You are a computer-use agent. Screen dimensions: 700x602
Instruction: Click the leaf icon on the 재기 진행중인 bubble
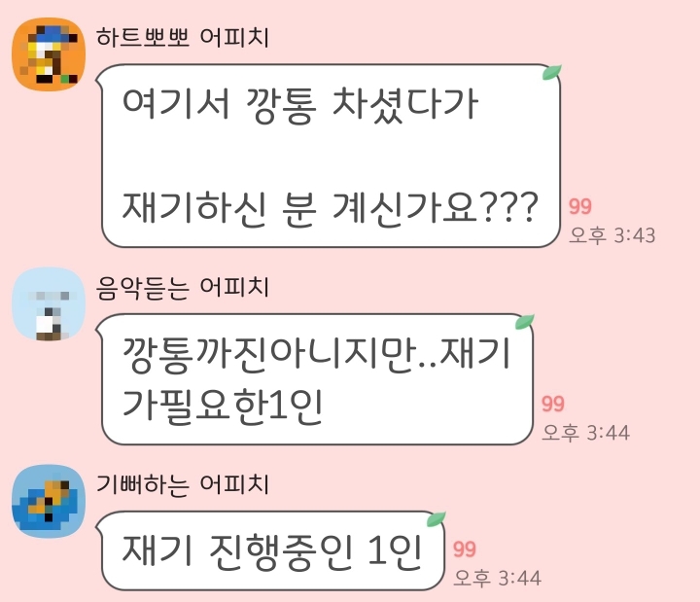(x=437, y=519)
